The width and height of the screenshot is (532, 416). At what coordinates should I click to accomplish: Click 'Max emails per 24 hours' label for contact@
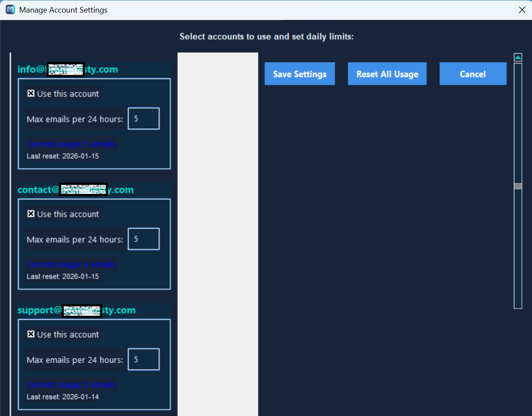click(x=75, y=239)
